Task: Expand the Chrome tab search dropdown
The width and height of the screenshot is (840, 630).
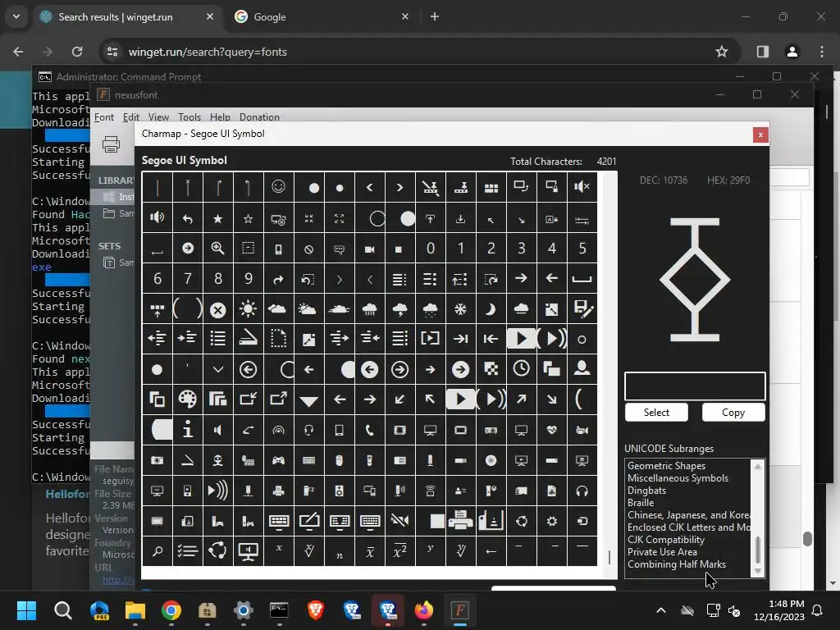Action: 16,16
